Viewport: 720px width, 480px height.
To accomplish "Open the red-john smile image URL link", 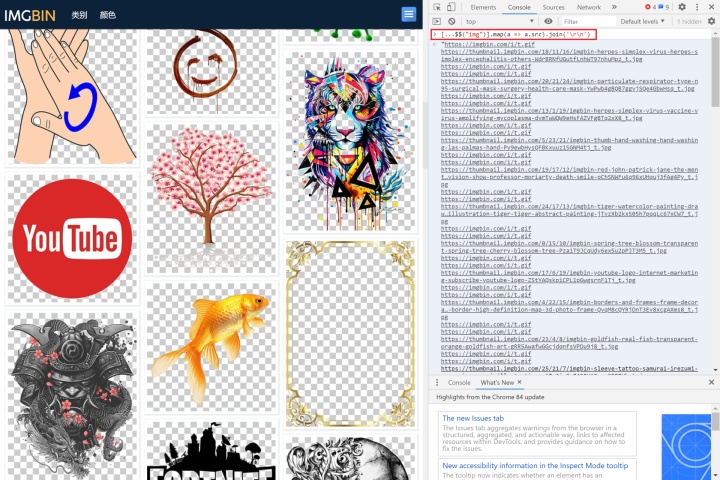I will [x=569, y=176].
